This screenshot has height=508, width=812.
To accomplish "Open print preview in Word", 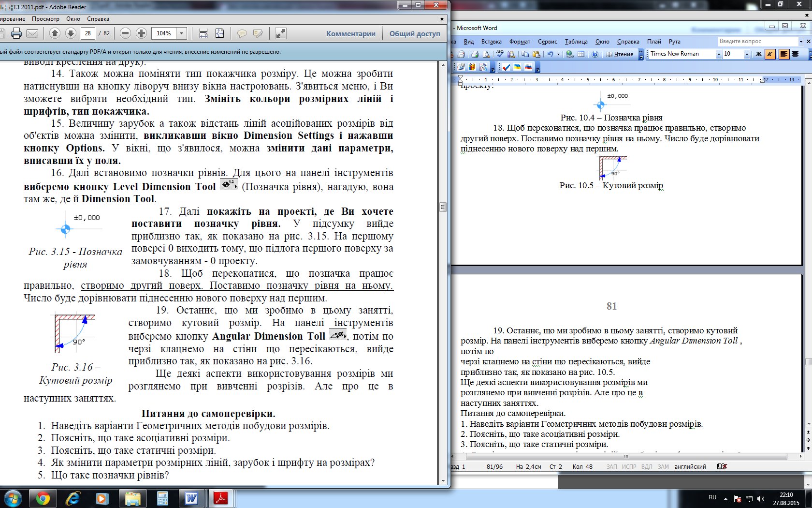I will (486, 54).
